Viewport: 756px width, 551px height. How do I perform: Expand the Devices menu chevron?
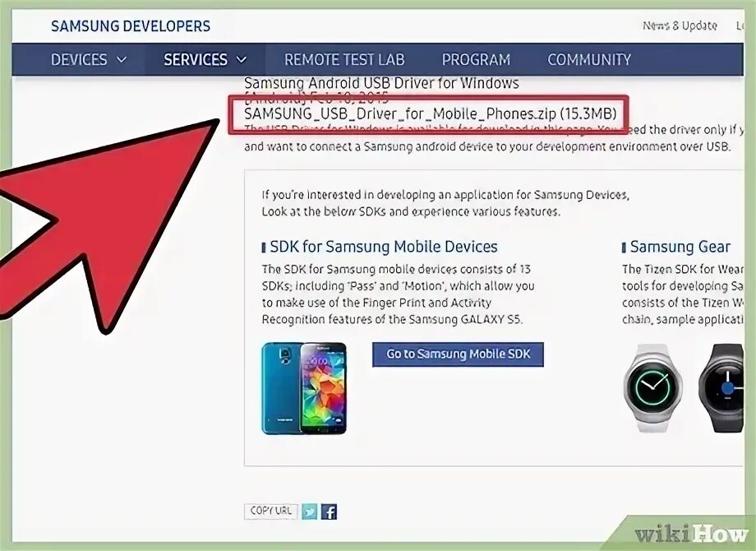pyautogui.click(x=122, y=60)
